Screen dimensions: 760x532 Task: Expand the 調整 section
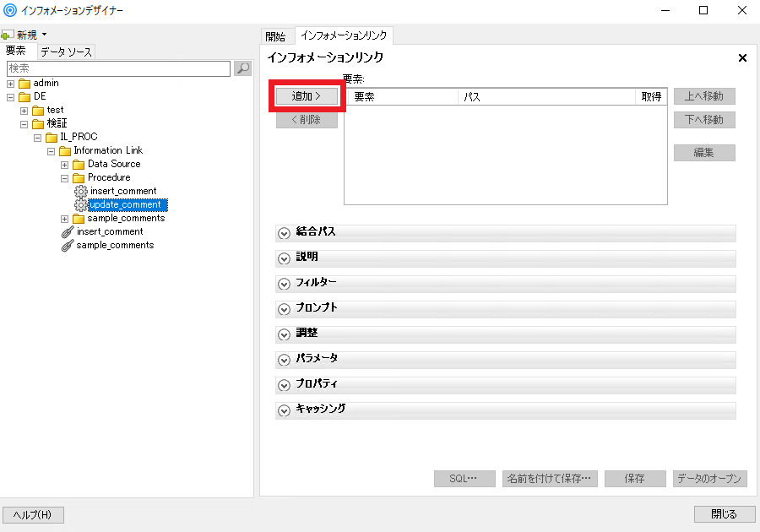tap(284, 334)
